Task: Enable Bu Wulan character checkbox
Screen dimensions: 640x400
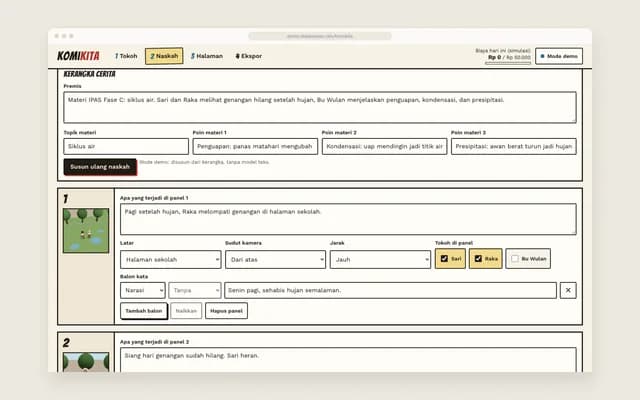Action: [528, 259]
